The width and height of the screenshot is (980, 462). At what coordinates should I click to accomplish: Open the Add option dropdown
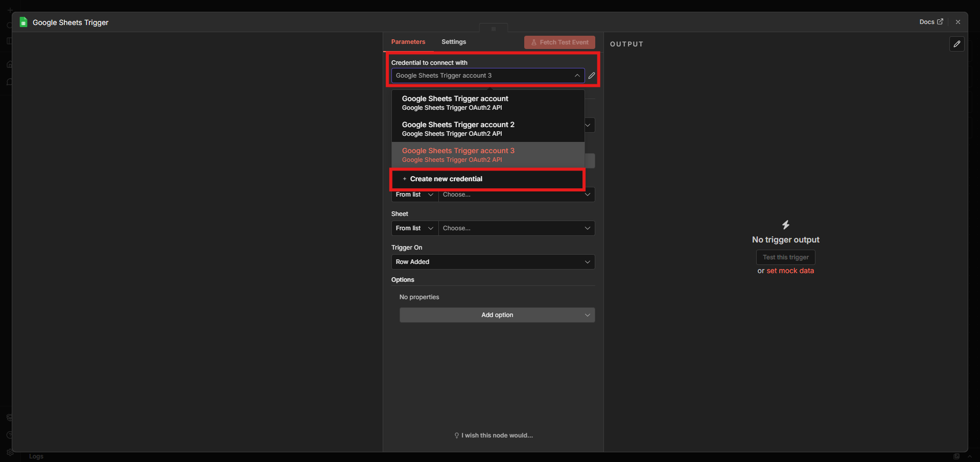[497, 315]
